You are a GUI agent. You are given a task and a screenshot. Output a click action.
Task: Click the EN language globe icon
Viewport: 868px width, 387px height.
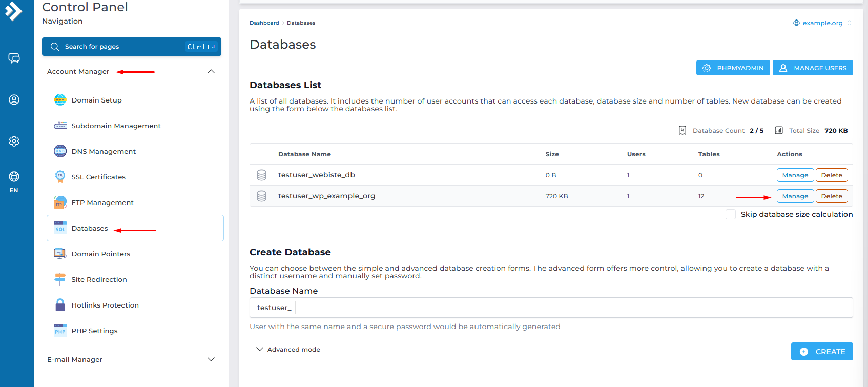click(x=14, y=177)
